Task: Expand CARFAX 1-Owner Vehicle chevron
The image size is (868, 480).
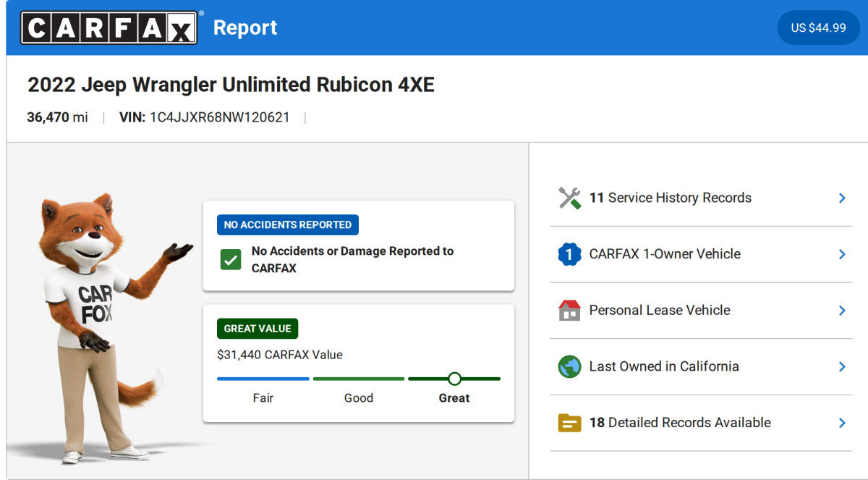Action: (x=842, y=254)
